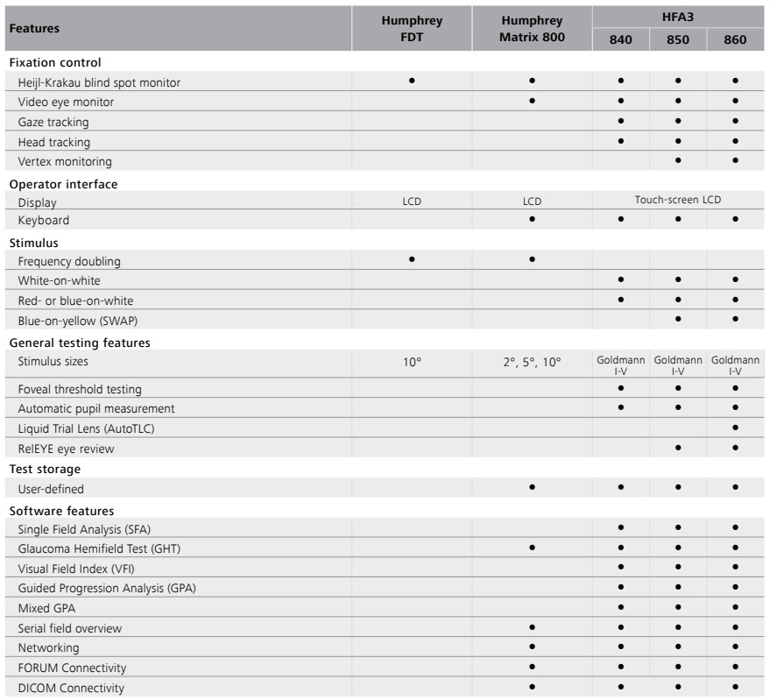Click the Guided Progression Analysis (GPA) label

click(107, 588)
